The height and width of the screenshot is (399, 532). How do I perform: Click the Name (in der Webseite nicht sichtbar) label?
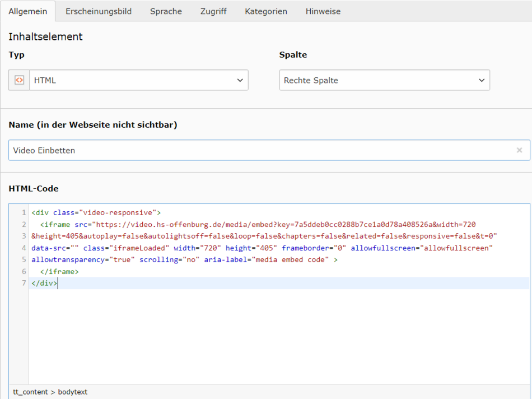(93, 124)
